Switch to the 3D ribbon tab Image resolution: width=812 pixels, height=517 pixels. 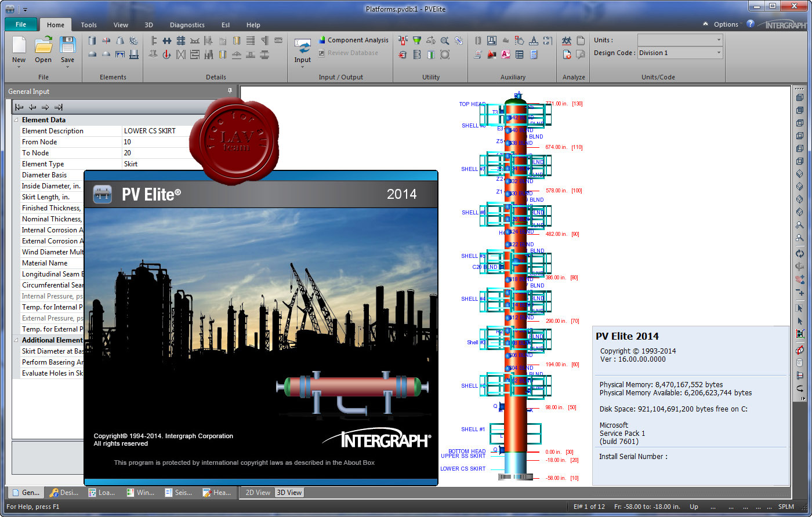(x=148, y=25)
